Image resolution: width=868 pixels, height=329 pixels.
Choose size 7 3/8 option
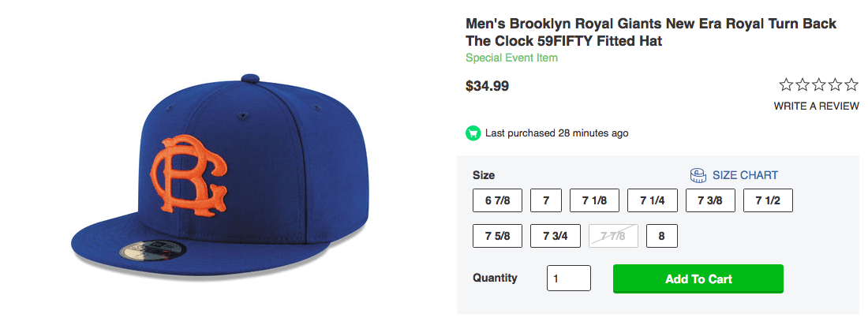(x=709, y=200)
